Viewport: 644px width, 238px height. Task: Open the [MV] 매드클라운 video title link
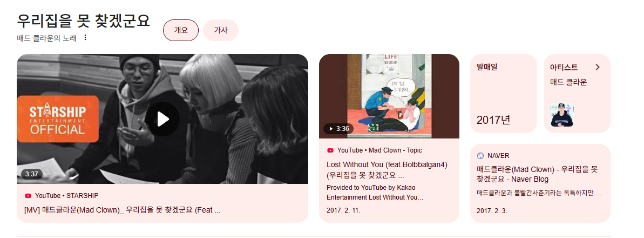coord(123,210)
